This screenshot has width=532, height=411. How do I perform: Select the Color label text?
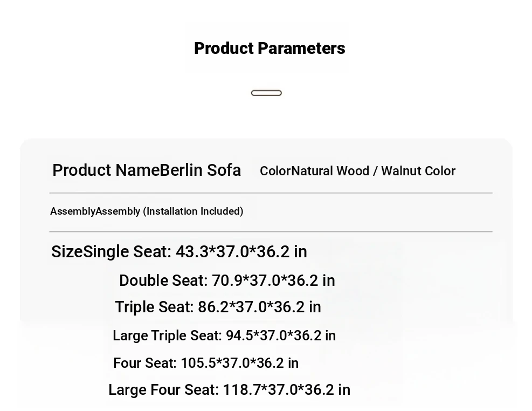click(x=275, y=171)
